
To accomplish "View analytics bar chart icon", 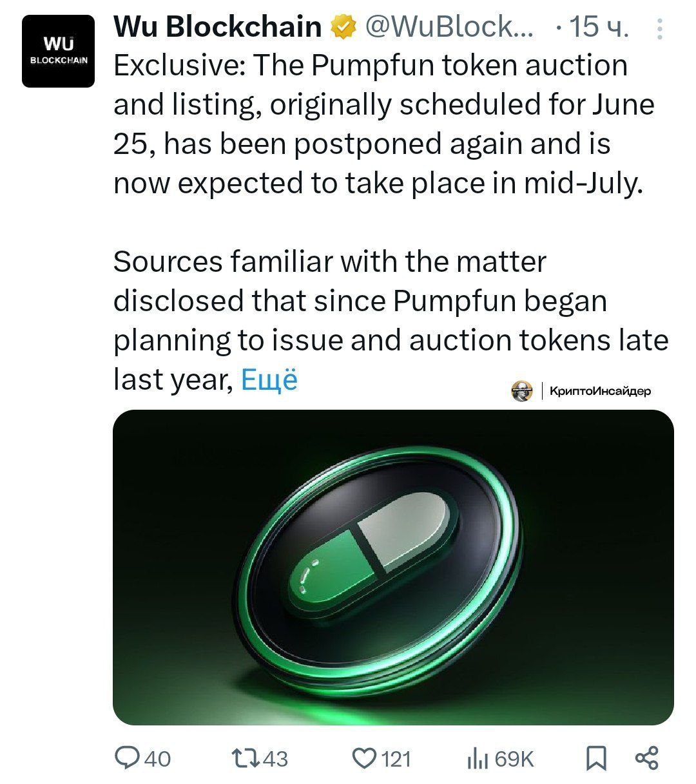I will pyautogui.click(x=477, y=759).
